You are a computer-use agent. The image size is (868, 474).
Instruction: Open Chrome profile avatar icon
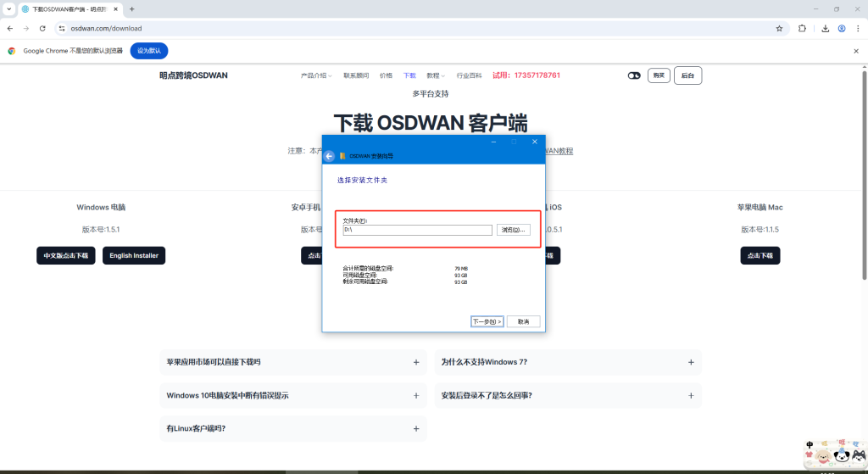842,28
